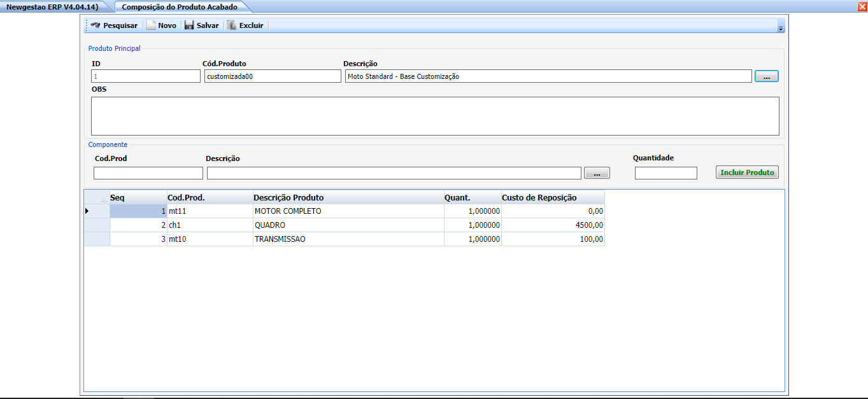This screenshot has height=399, width=868.
Task: Select row indicator for the QUADRO row
Action: [97, 225]
